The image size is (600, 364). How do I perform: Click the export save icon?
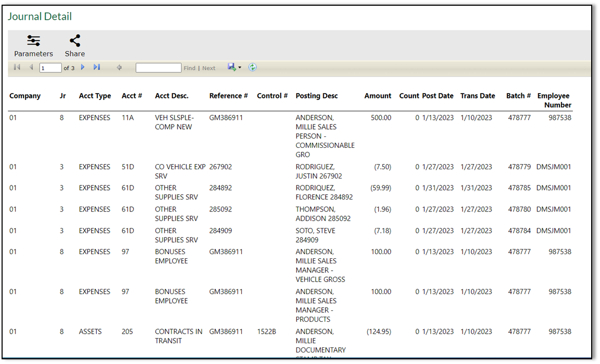point(231,67)
